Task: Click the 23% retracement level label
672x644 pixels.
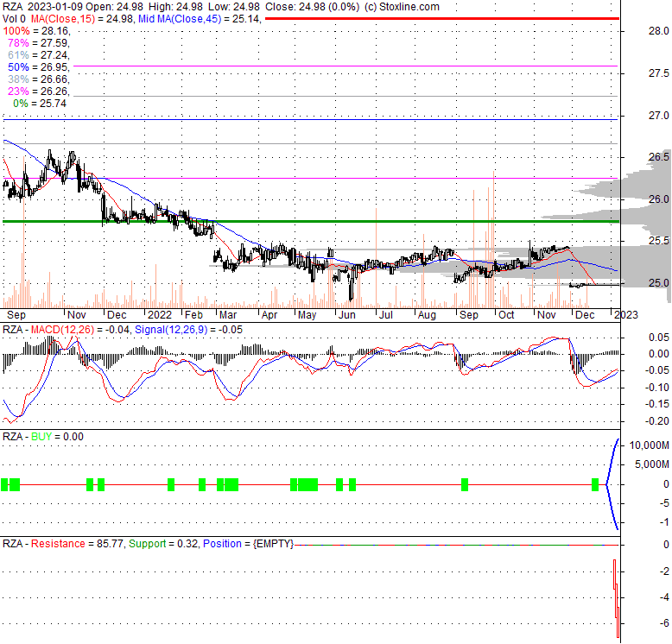Action: [35, 91]
